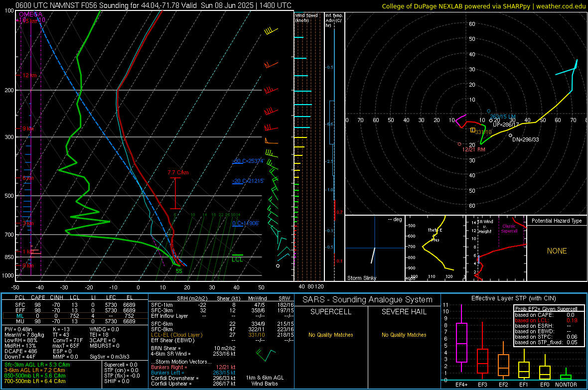Click the SR Wind v. Height inset label

tap(485, 227)
